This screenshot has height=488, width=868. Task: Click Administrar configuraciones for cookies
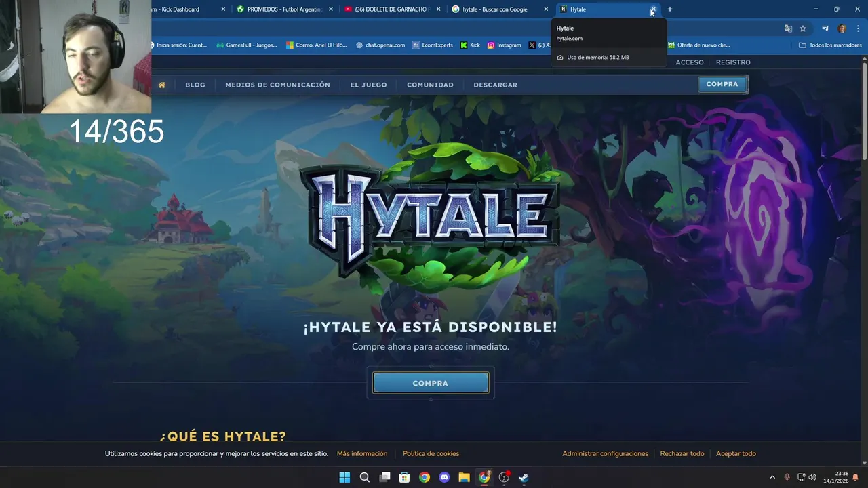605,453
